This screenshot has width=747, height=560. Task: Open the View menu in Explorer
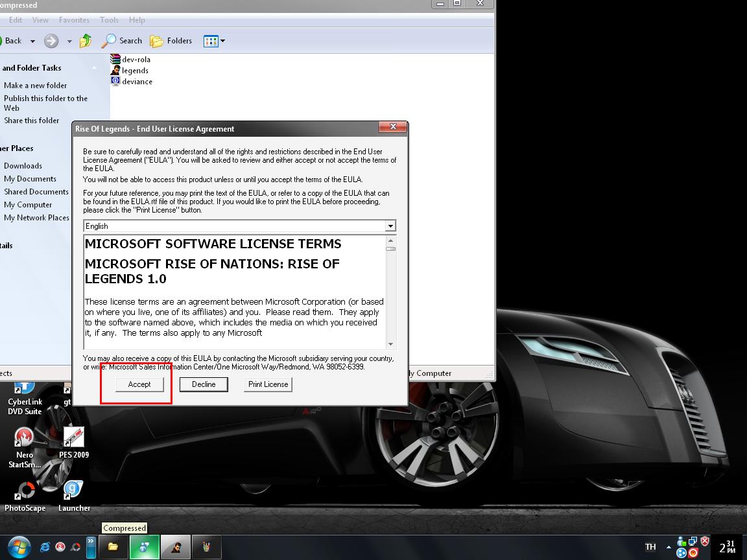(40, 20)
